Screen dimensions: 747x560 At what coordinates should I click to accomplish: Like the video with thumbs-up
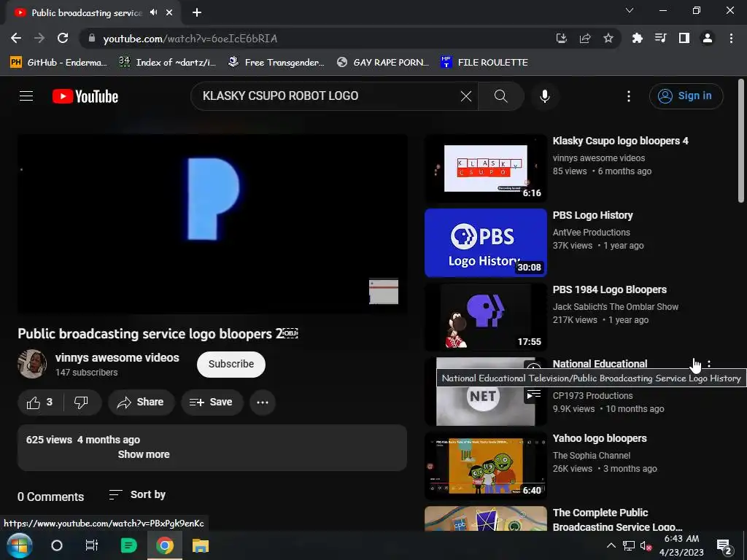pyautogui.click(x=40, y=402)
